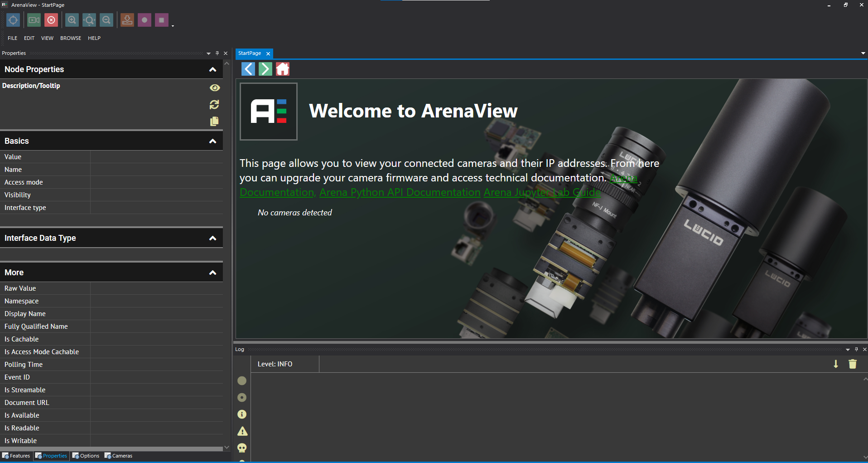Image resolution: width=868 pixels, height=463 pixels.
Task: Close the StartPage tab
Action: pyautogui.click(x=268, y=54)
